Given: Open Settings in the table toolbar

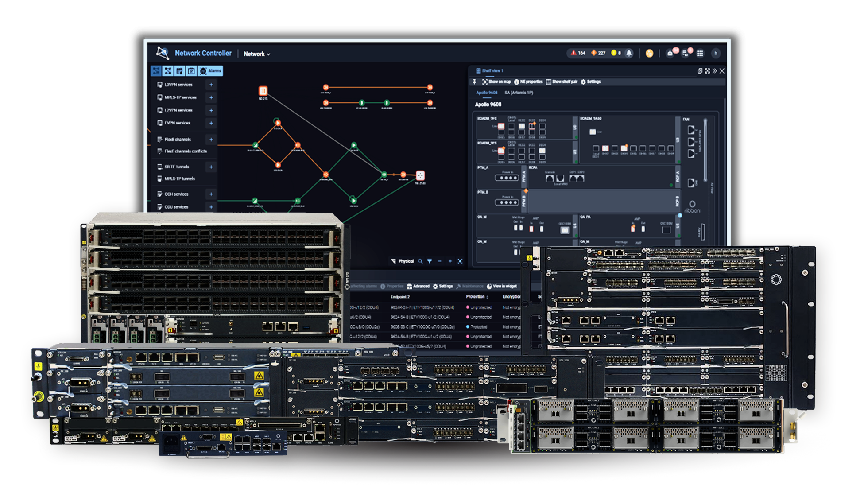Looking at the screenshot, I should pos(443,287).
